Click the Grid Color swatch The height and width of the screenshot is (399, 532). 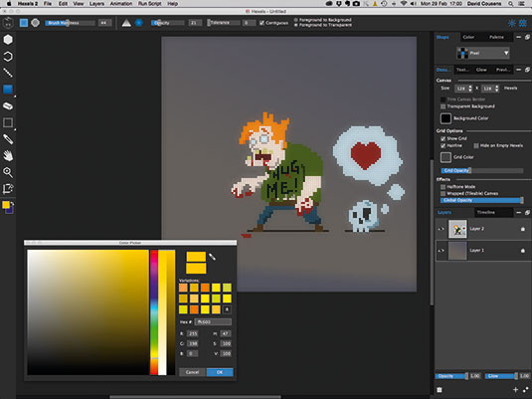point(445,157)
